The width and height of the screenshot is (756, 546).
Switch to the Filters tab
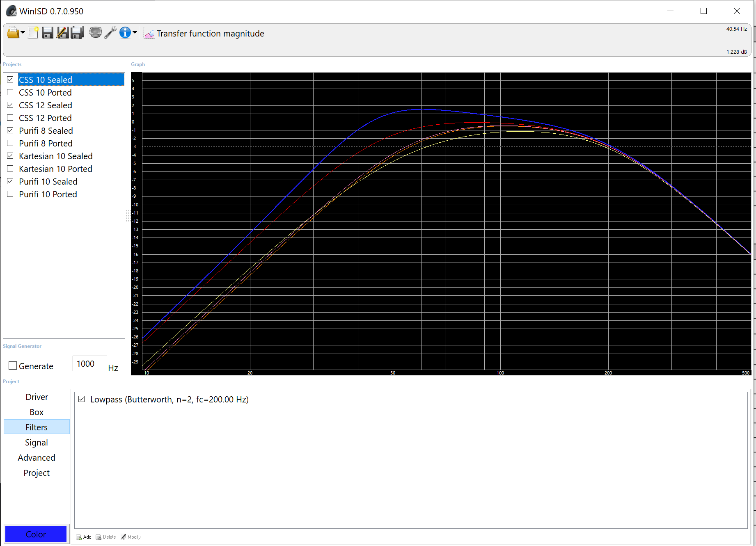[x=37, y=427]
